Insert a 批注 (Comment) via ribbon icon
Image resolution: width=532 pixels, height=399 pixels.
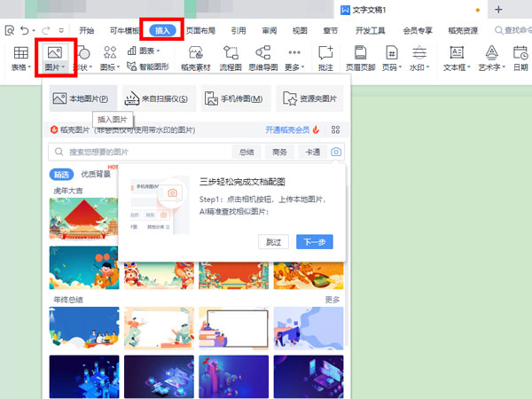[x=325, y=55]
